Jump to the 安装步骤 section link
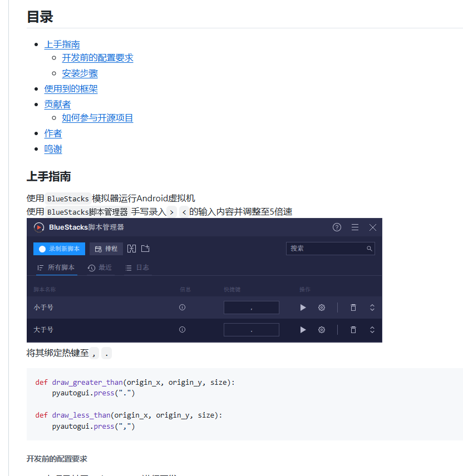This screenshot has width=463, height=476. pos(80,73)
